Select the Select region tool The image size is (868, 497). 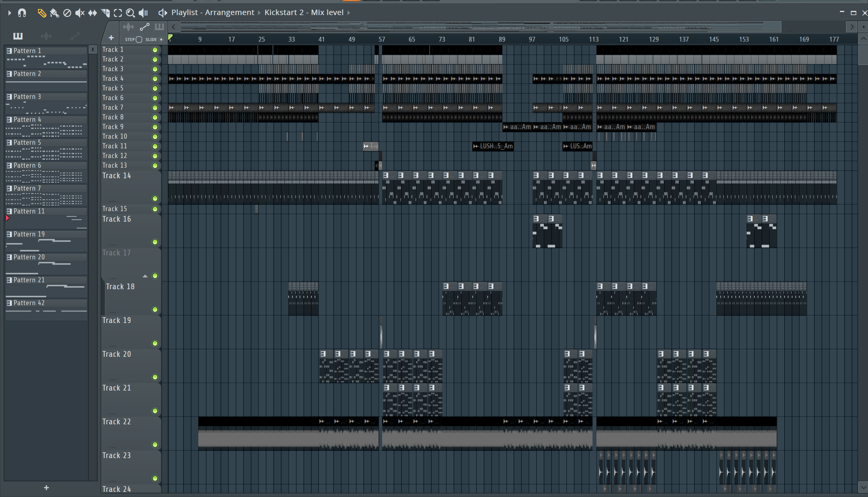pyautogui.click(x=118, y=13)
